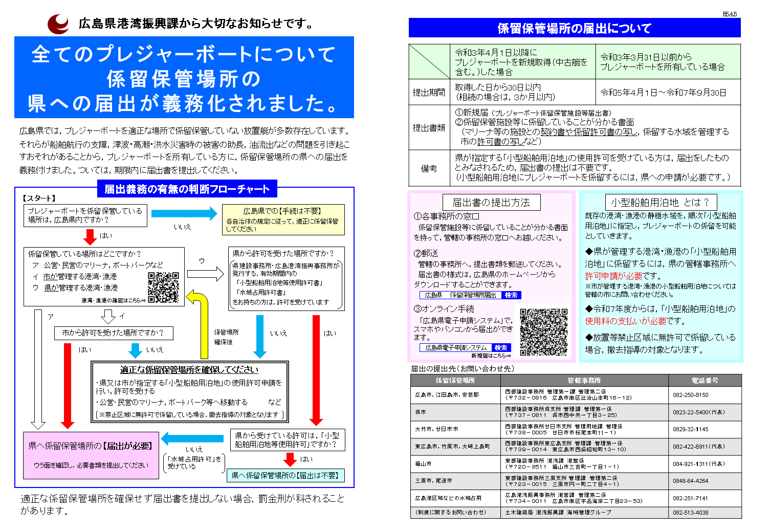Screen dimensions: 769x532
Task: Click the QR code inside the flowchart
Action: point(164,287)
